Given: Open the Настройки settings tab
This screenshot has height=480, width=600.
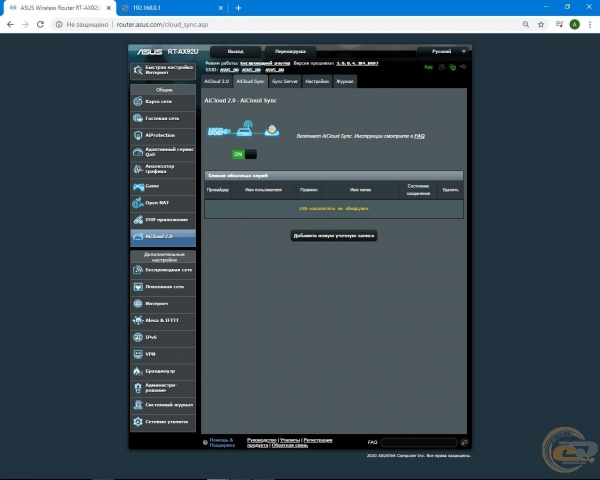Looking at the screenshot, I should [x=317, y=82].
